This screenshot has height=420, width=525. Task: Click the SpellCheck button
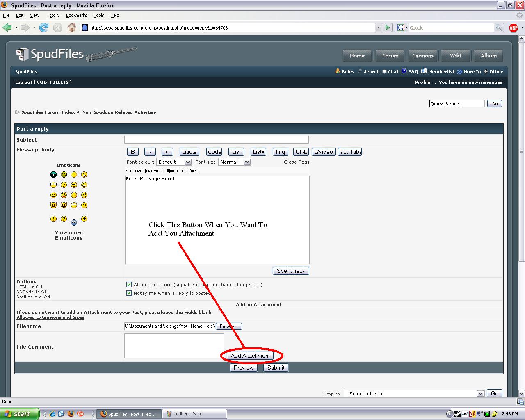coord(291,271)
